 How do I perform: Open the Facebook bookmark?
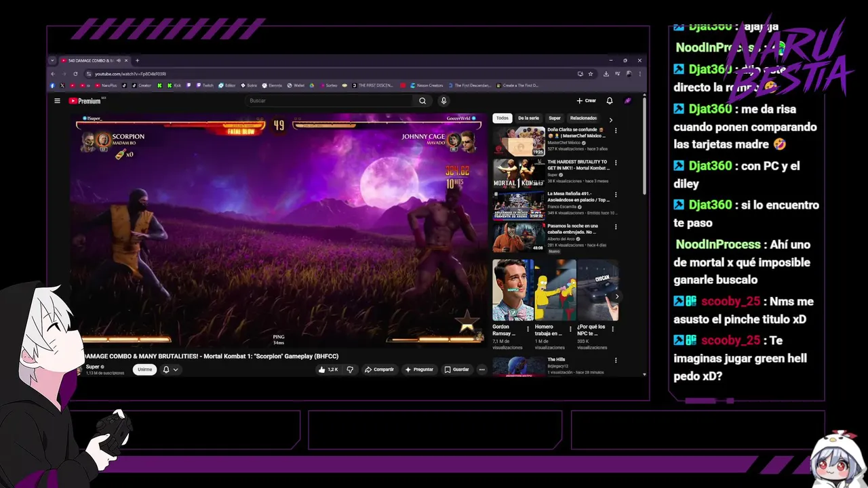52,85
